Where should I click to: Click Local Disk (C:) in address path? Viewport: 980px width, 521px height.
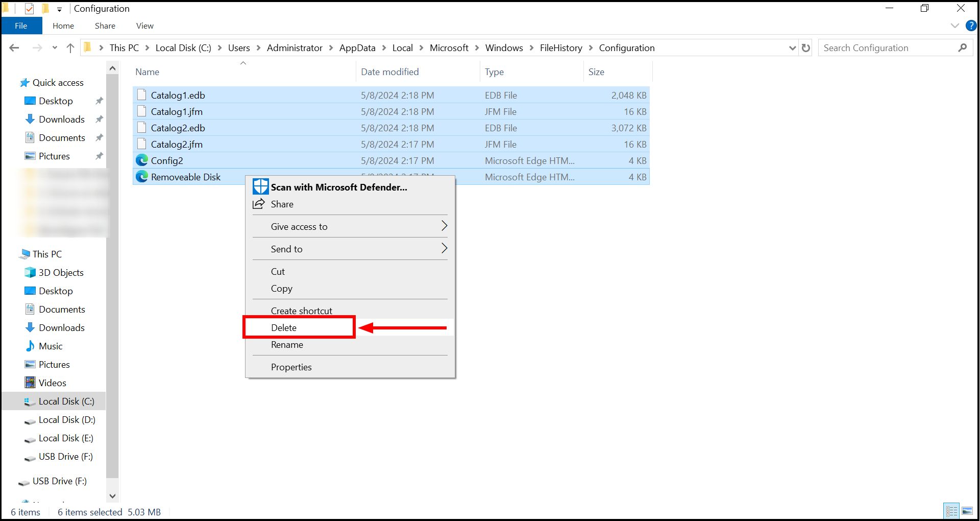pyautogui.click(x=183, y=48)
